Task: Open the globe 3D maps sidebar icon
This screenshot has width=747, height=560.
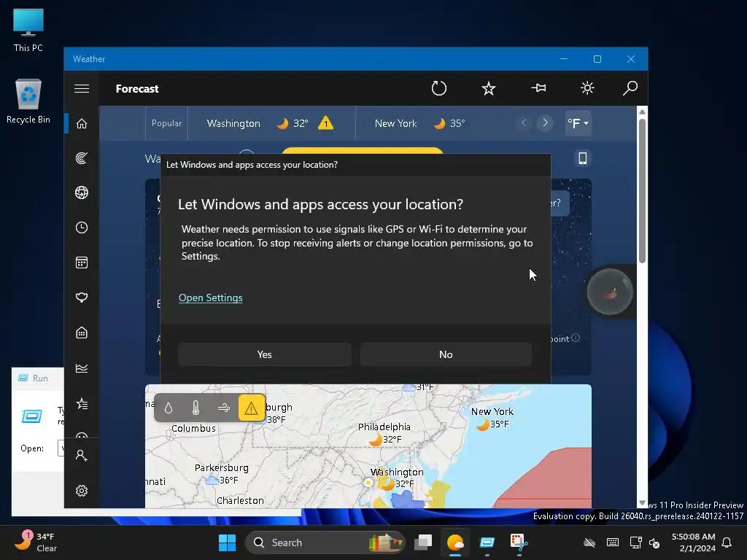Action: tap(82, 192)
